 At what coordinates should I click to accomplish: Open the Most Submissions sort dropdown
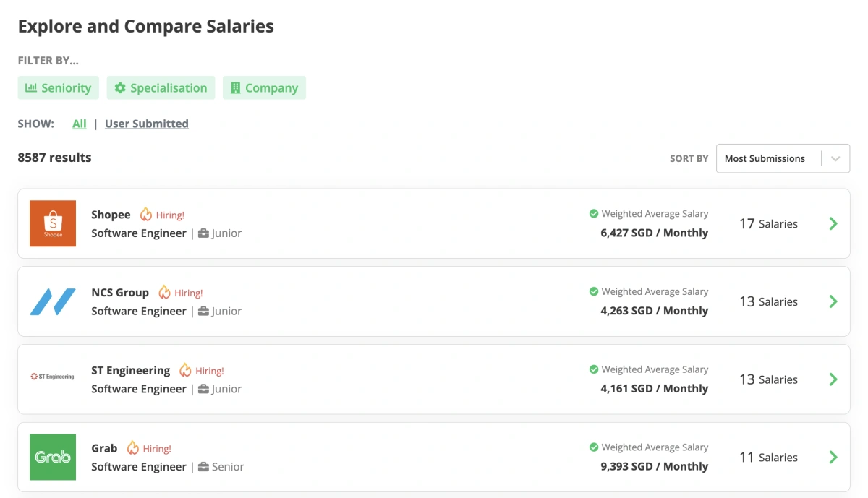[x=783, y=158]
